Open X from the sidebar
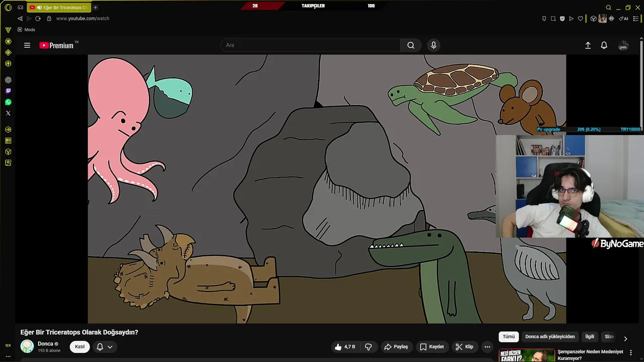 coord(8,113)
